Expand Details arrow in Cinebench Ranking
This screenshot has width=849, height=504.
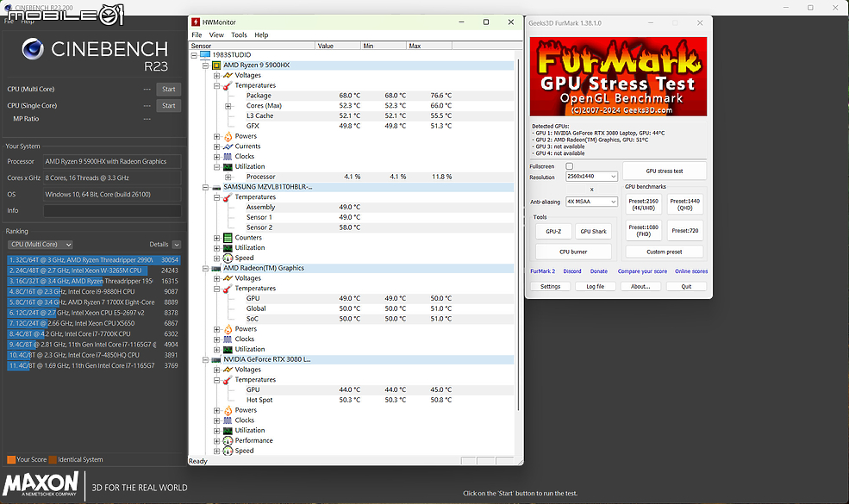(x=177, y=245)
